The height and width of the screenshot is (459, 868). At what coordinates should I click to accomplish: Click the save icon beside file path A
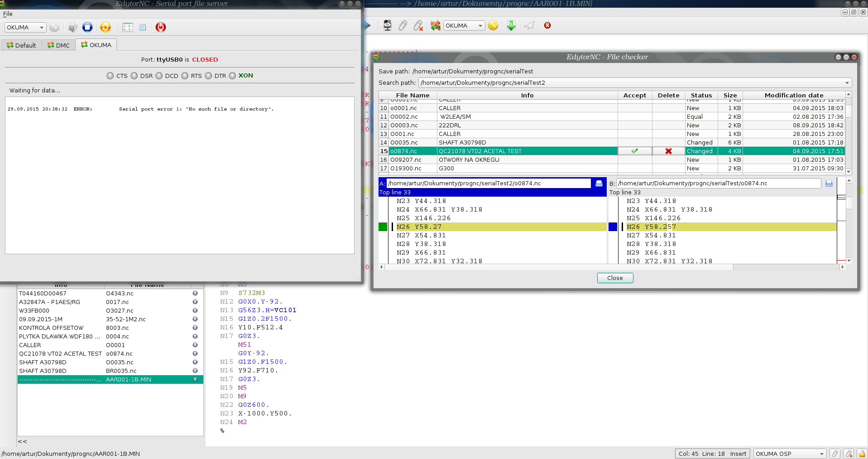coord(599,184)
